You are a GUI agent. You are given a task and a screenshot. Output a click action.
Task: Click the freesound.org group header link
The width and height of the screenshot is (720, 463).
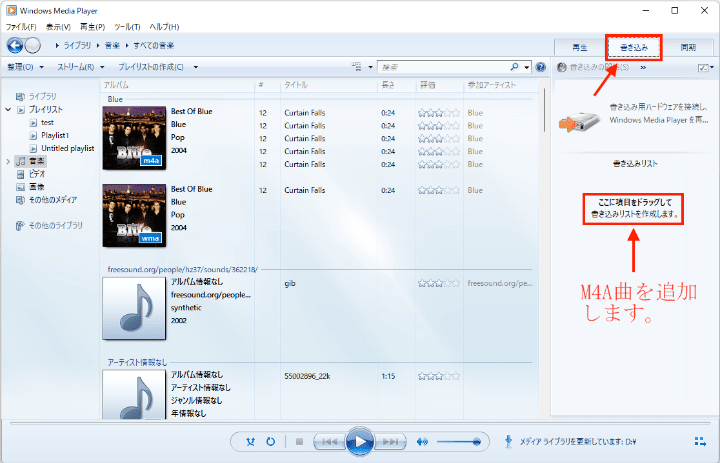tap(182, 270)
